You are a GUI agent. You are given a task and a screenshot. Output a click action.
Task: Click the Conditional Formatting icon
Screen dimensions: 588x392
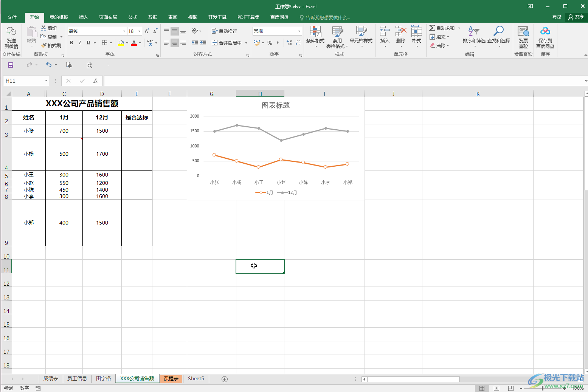[x=315, y=33]
